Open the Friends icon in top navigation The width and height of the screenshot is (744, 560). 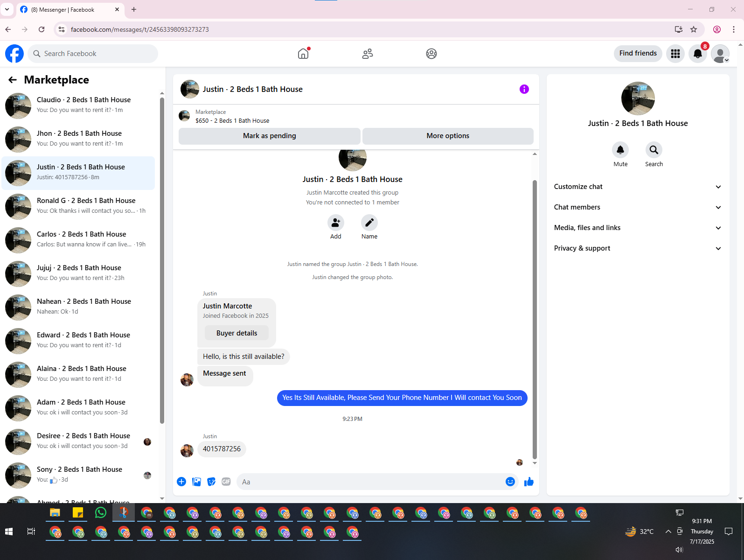[368, 54]
